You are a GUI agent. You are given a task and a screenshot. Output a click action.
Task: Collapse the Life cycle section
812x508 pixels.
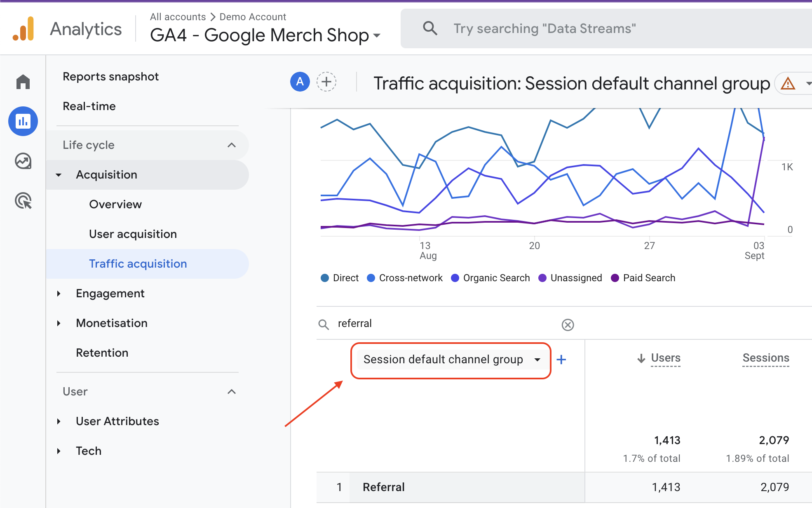coord(232,145)
